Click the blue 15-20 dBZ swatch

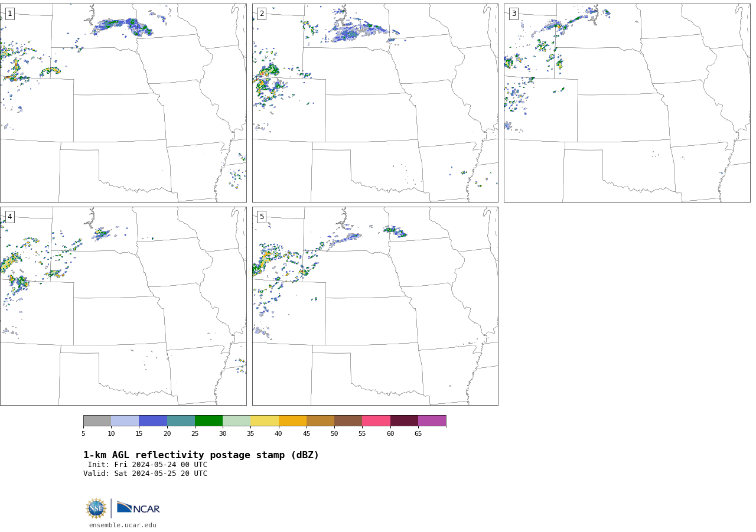pos(153,421)
